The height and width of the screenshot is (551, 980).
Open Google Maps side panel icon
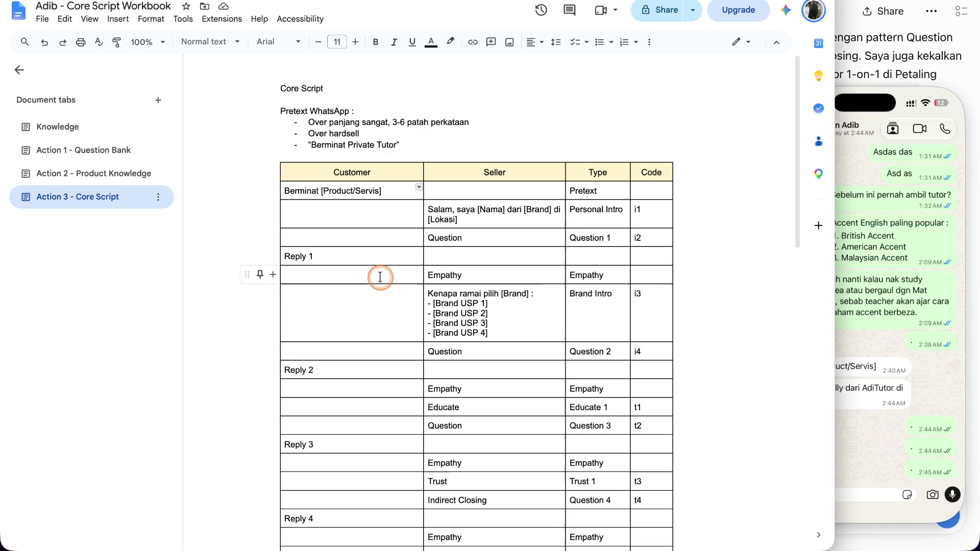click(818, 174)
